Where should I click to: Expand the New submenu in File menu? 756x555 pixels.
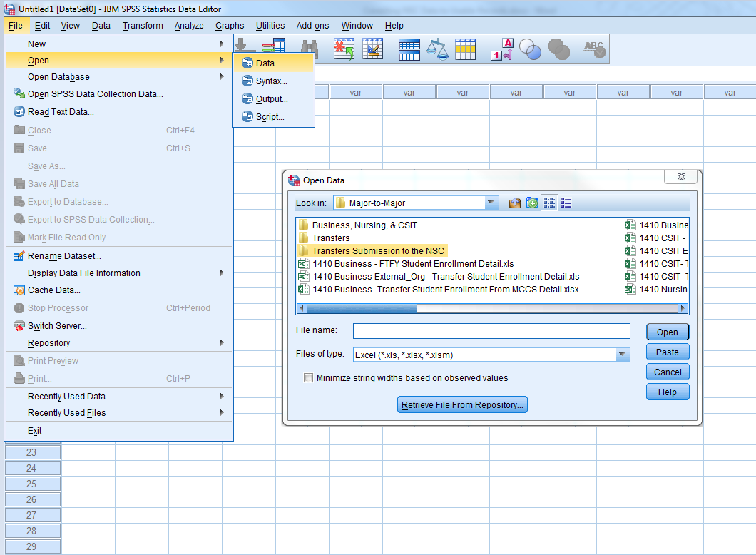(120, 44)
